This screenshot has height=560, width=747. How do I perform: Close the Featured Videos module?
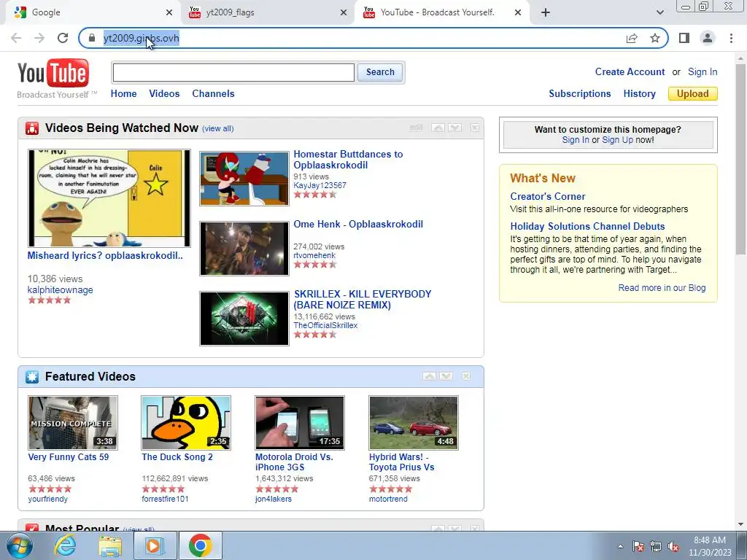[466, 376]
